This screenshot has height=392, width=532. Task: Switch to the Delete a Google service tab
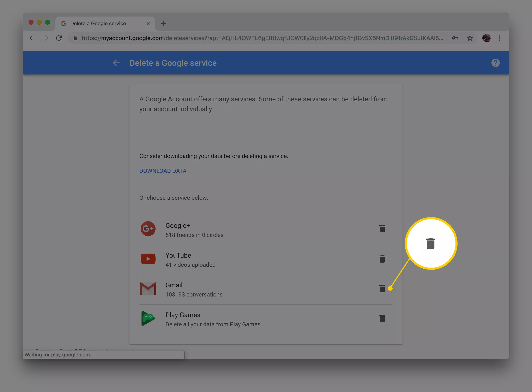(x=98, y=23)
